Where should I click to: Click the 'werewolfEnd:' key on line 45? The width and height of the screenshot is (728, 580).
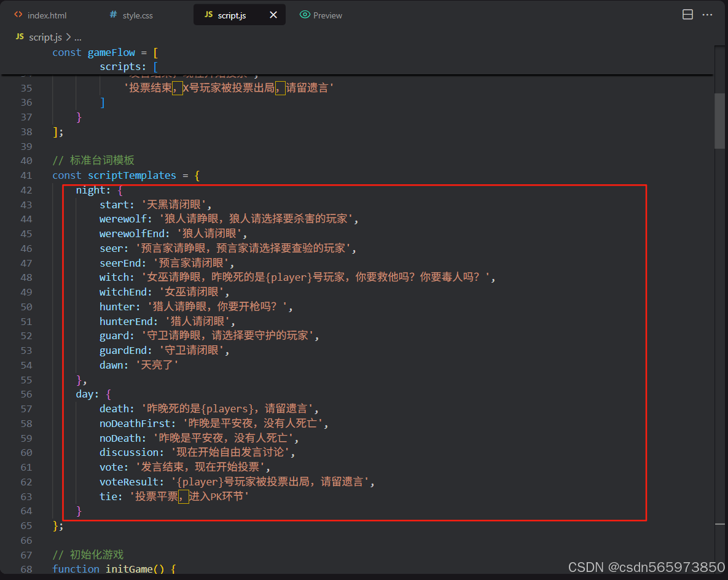pyautogui.click(x=135, y=233)
